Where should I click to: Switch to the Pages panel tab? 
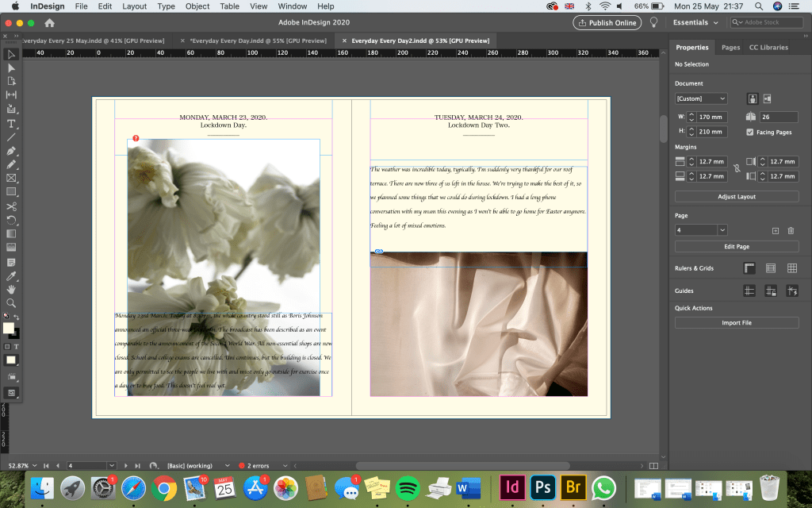(x=730, y=48)
